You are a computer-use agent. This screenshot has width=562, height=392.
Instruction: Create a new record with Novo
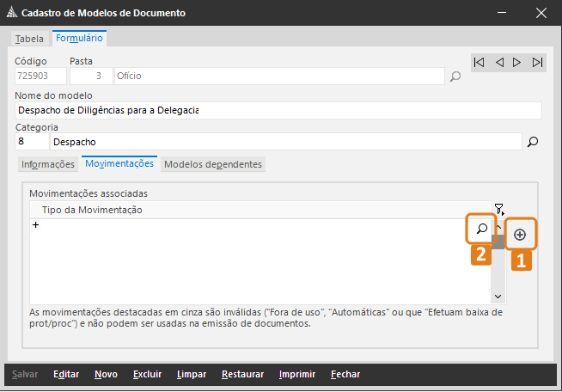106,374
